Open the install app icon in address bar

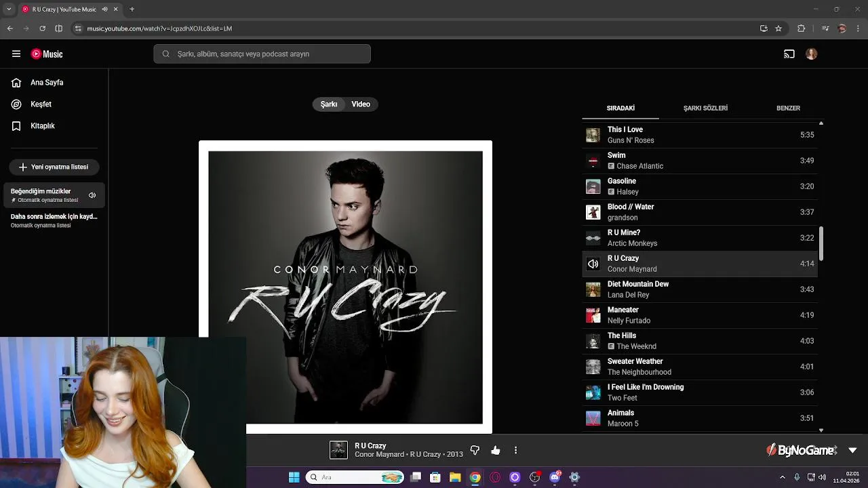click(764, 28)
